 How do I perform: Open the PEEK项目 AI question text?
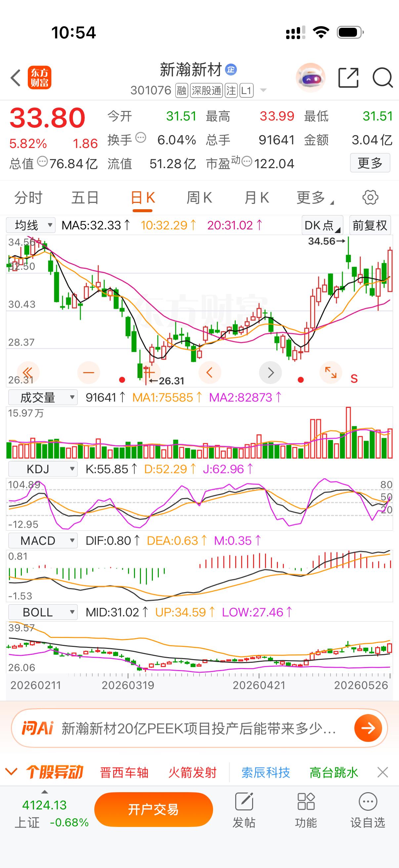[x=199, y=729]
